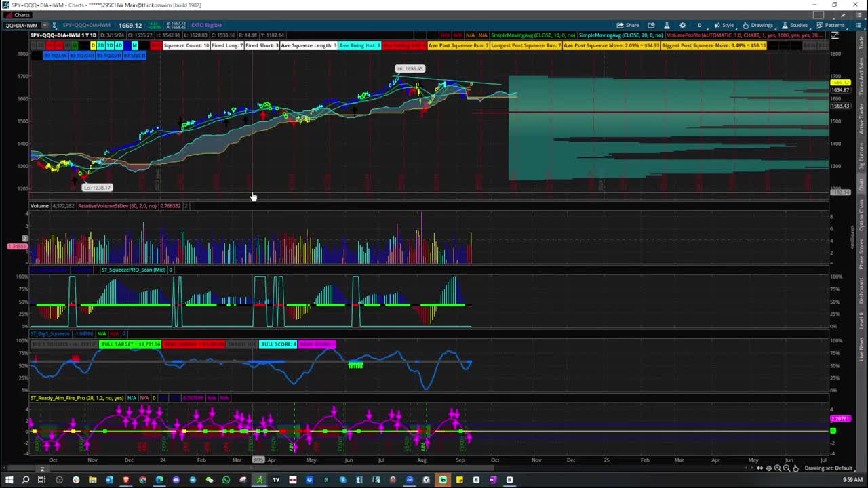This screenshot has width=868, height=488.
Task: Click the drawing tool pointer icon
Action: pyautogui.click(x=795, y=468)
